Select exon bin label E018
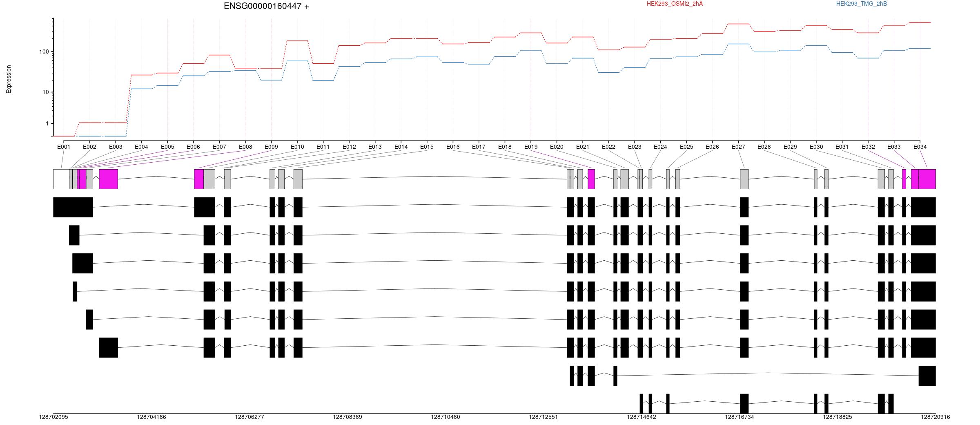 505,147
